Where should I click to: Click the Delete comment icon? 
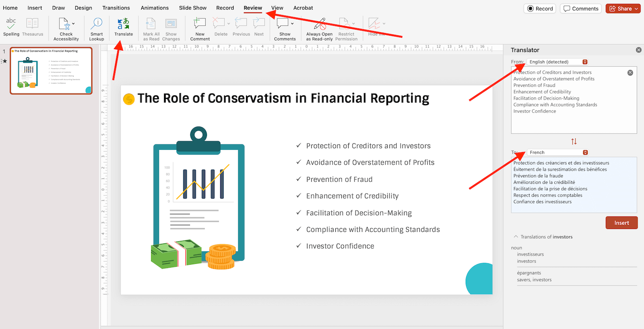tap(219, 24)
